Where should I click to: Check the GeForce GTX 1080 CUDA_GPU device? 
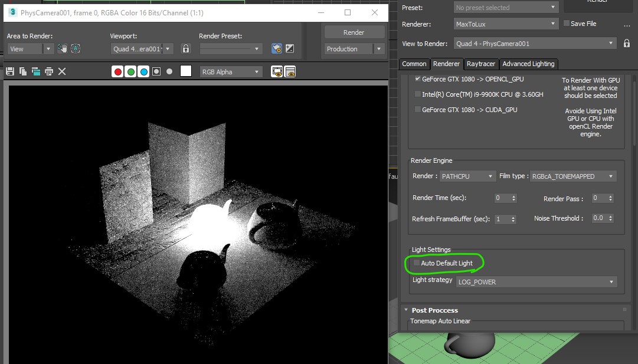coord(418,110)
